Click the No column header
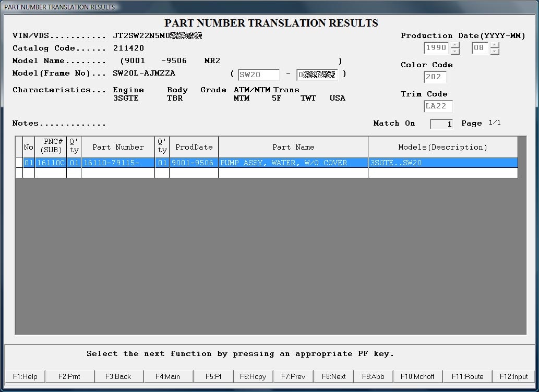The width and height of the screenshot is (539, 392). (29, 147)
